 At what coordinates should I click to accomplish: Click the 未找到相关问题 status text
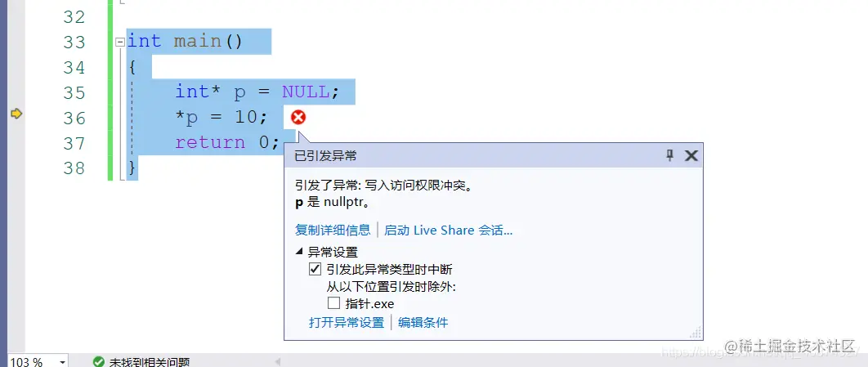[x=150, y=362]
